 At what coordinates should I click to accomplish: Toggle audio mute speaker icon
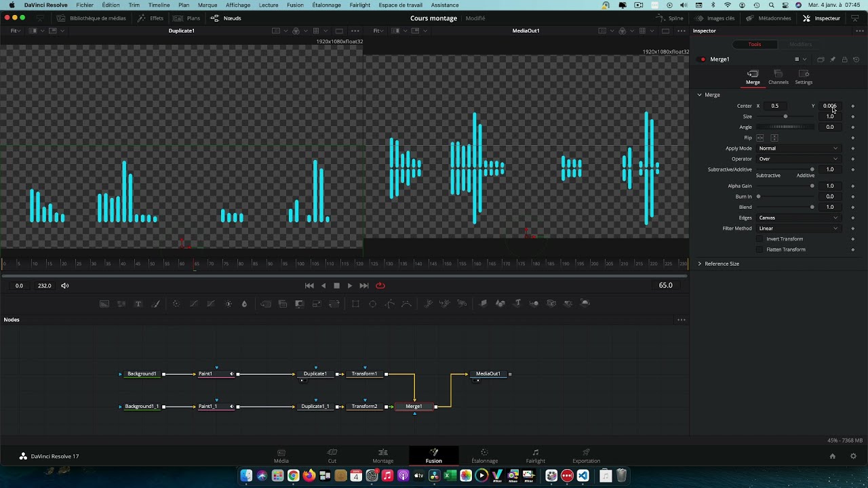pyautogui.click(x=65, y=286)
